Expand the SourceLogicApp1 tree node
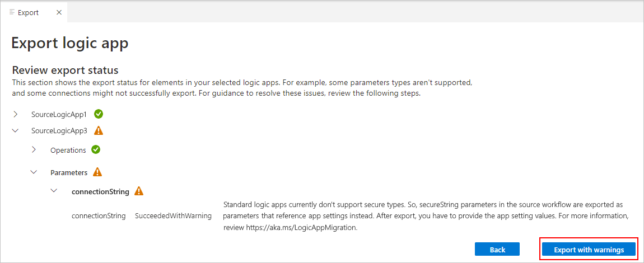The height and width of the screenshot is (263, 644). click(16, 114)
